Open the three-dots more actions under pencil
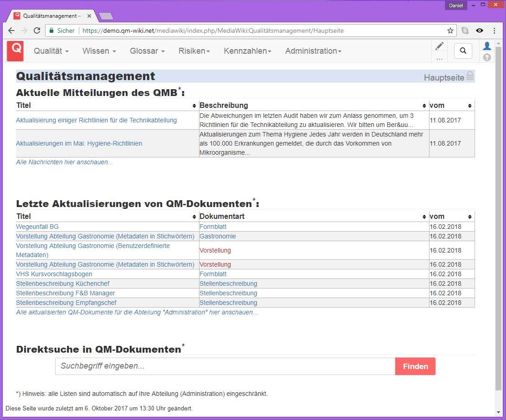 (x=439, y=58)
